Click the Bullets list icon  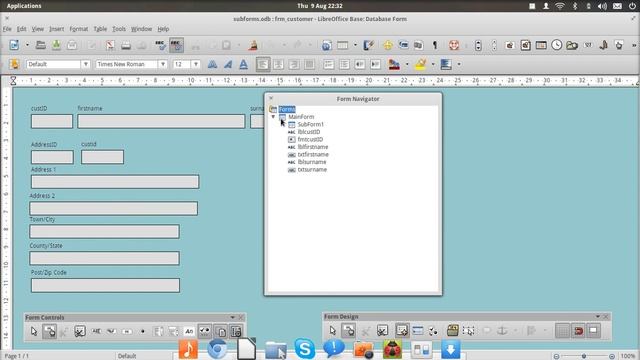tap(344, 64)
